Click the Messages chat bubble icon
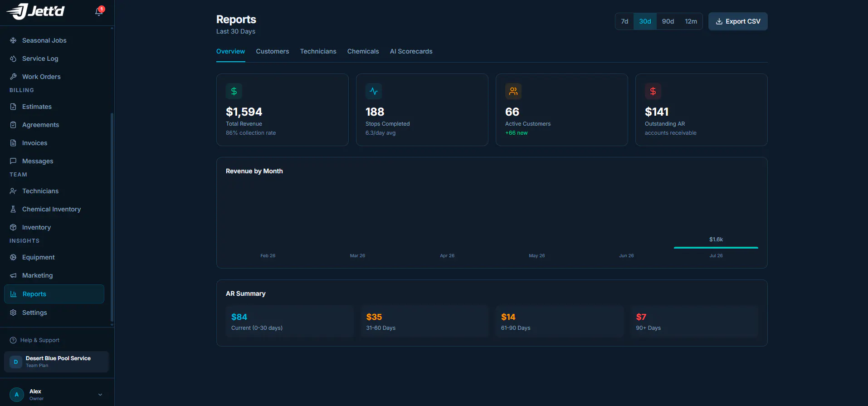The image size is (868, 406). pyautogui.click(x=13, y=161)
